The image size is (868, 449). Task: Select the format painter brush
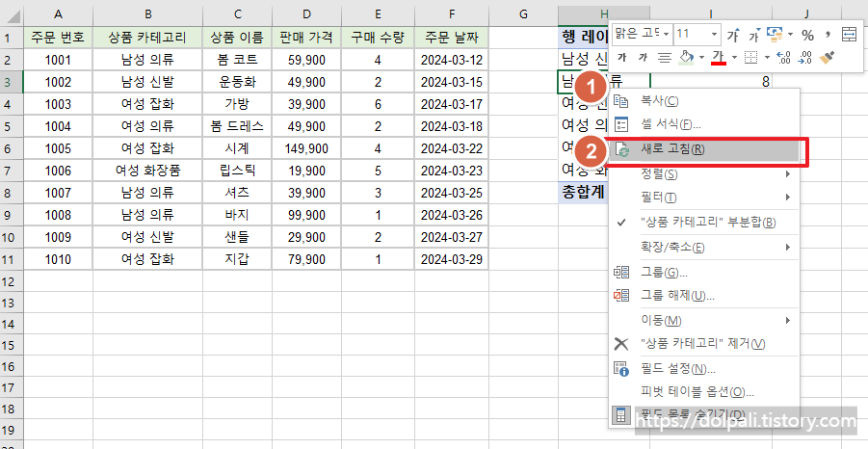827,57
